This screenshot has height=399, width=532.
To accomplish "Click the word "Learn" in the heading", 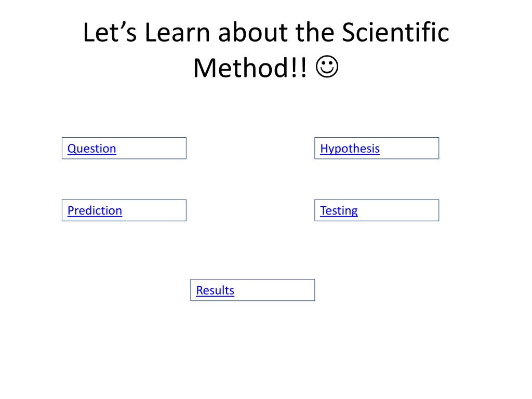I will (178, 33).
